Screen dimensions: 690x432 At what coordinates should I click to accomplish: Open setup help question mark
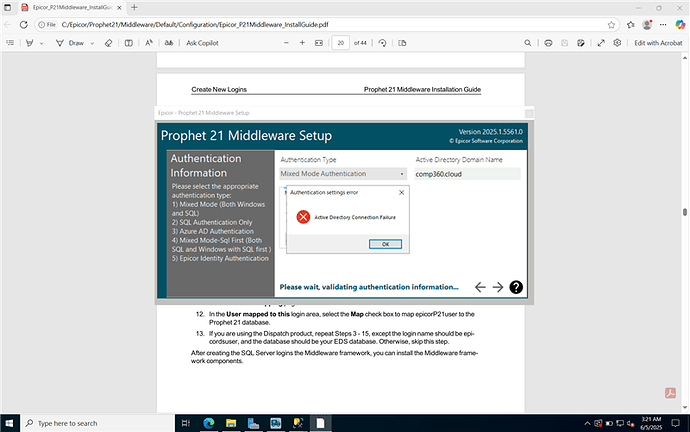point(516,287)
